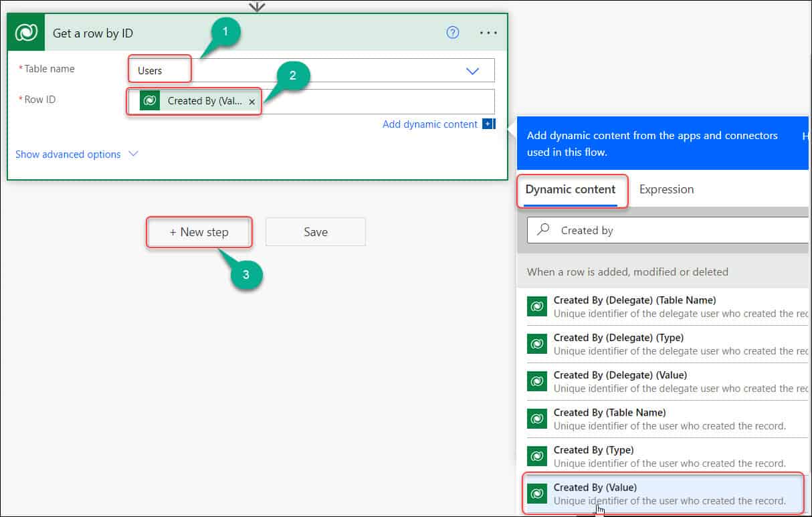This screenshot has width=812, height=517.
Task: Select Created By (Delegate) (Table Name)
Action: tap(664, 306)
